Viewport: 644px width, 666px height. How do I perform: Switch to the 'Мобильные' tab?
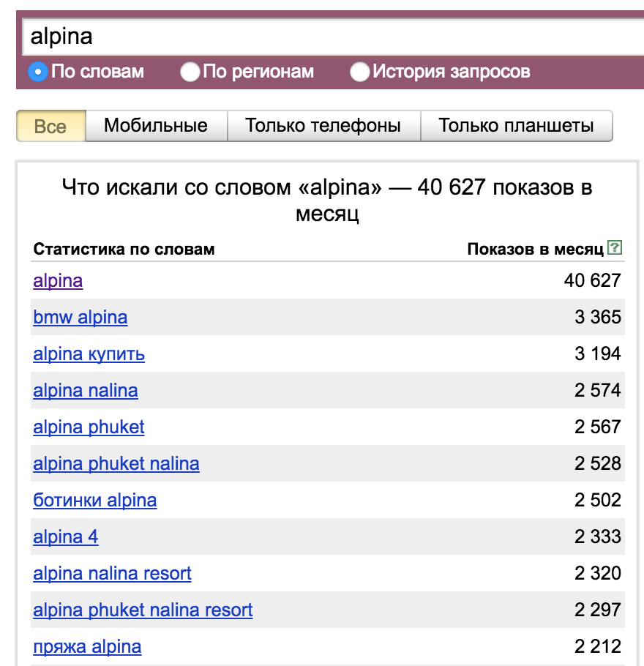[156, 126]
